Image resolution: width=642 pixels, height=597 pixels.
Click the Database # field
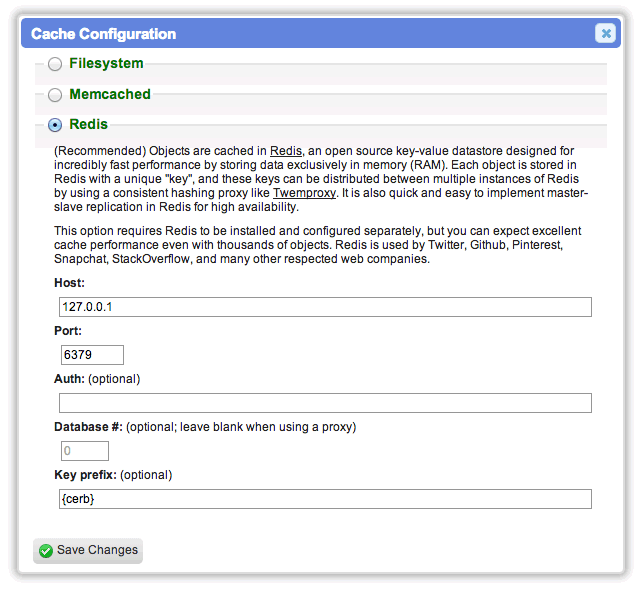[85, 451]
